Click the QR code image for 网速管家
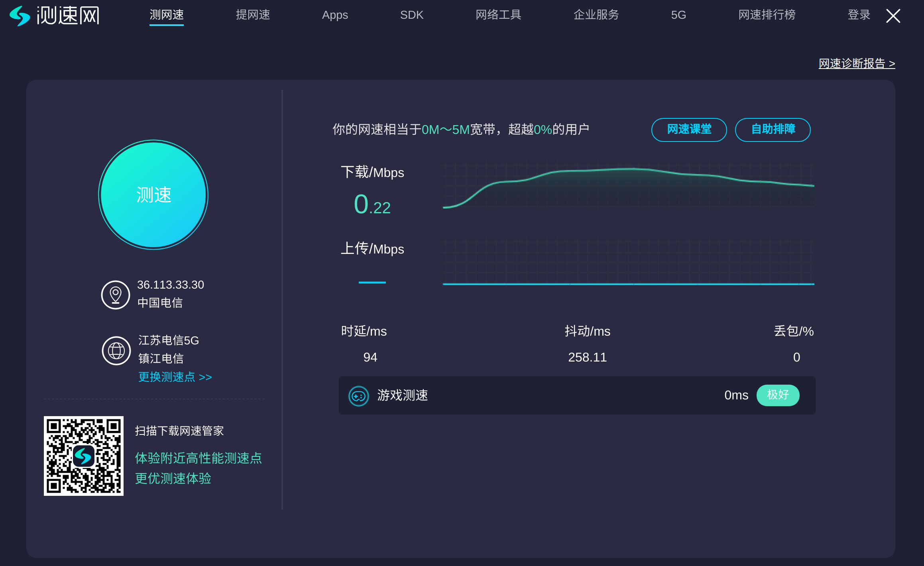This screenshot has height=566, width=924. point(84,456)
